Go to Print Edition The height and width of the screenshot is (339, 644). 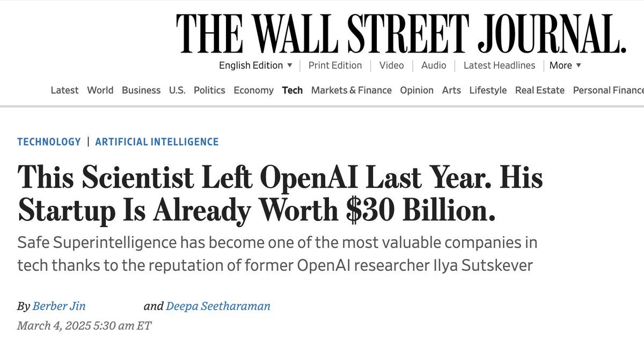[335, 65]
